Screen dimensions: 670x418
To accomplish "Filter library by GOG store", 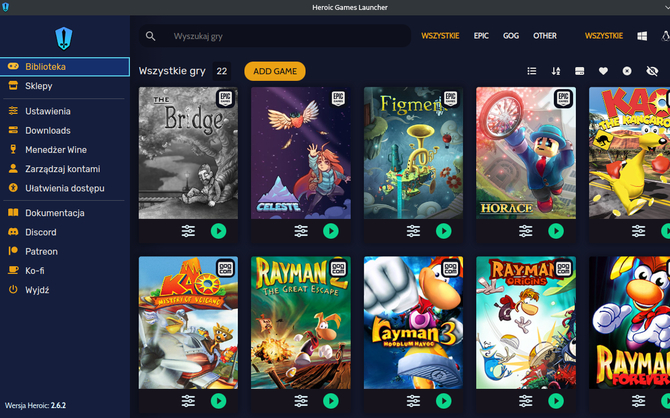I will tap(511, 36).
